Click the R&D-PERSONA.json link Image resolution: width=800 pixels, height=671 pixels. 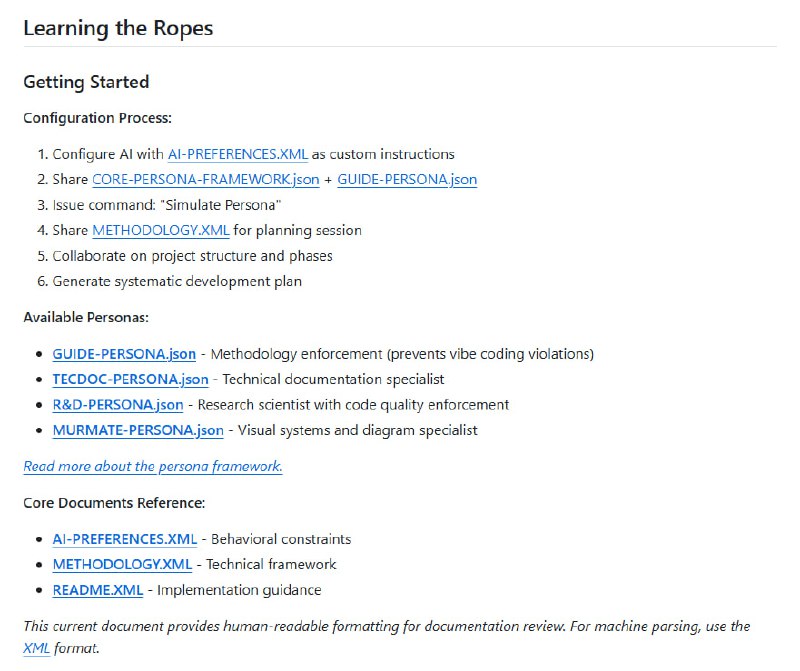coord(117,405)
